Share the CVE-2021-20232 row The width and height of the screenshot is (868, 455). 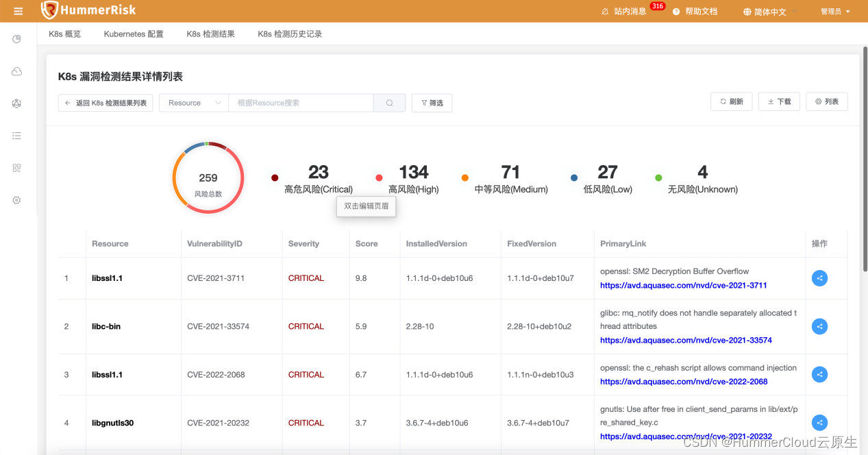(819, 423)
